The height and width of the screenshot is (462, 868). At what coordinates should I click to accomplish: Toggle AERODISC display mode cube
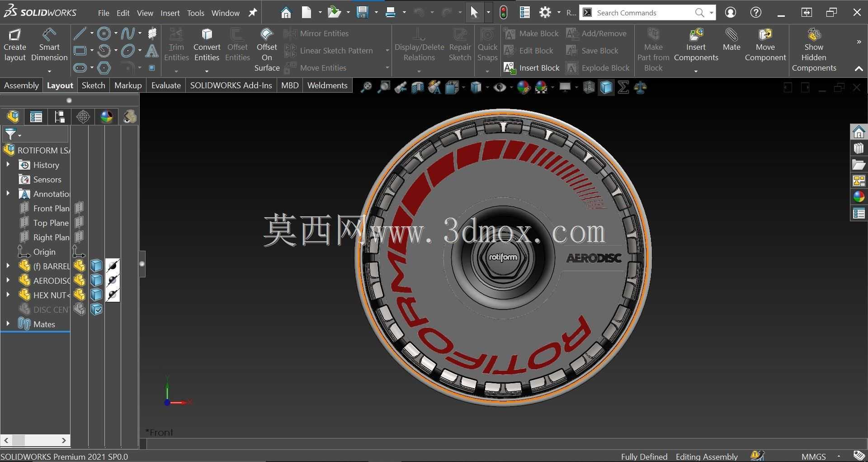(x=96, y=281)
